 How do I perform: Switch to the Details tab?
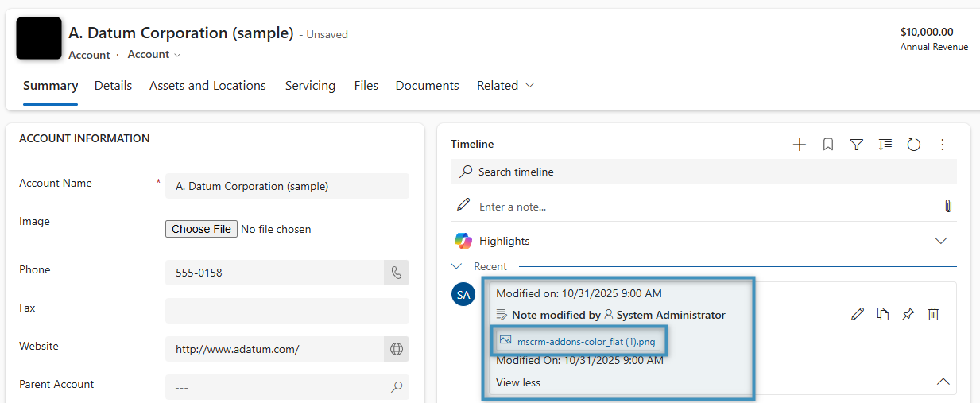[113, 86]
